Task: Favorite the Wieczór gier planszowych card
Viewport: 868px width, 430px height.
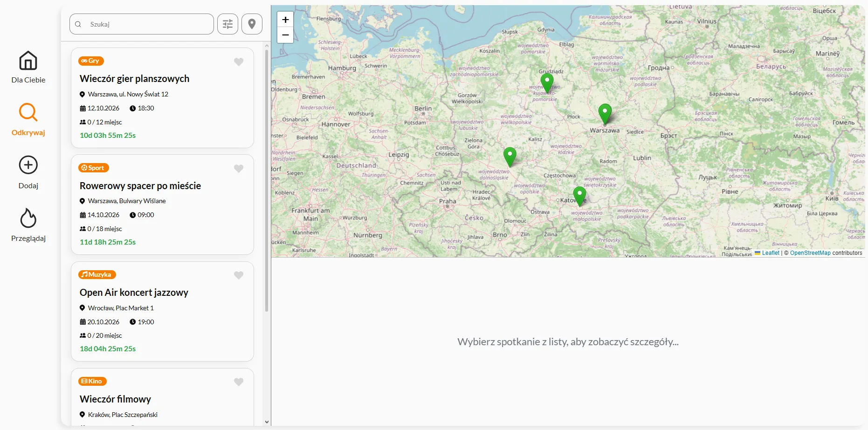Action: point(239,62)
